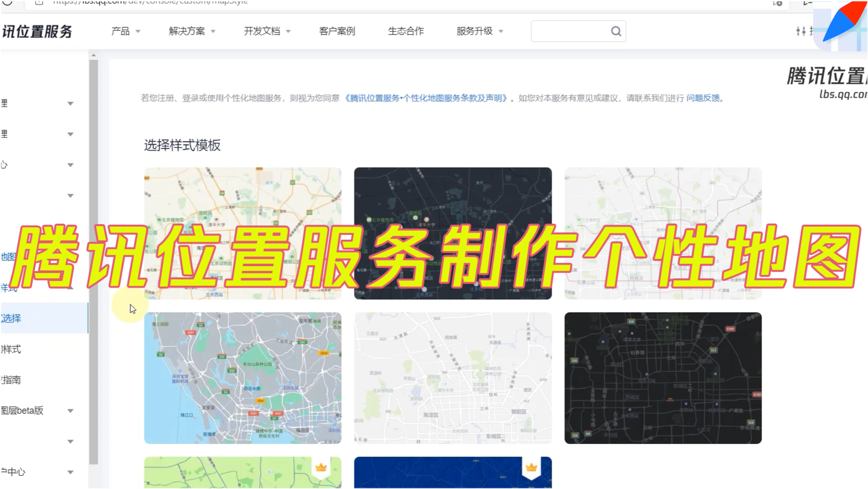Select the dark navy map style template
The height and width of the screenshot is (489, 868).
pos(453,233)
